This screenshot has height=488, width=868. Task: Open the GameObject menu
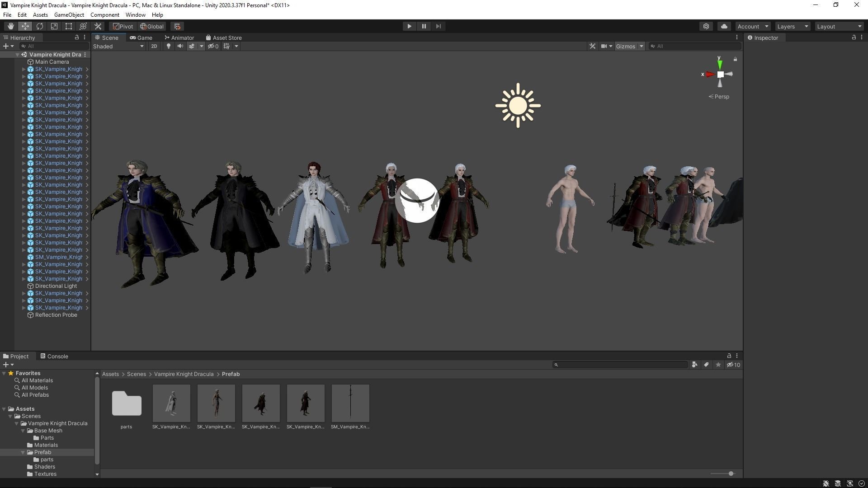click(x=69, y=15)
